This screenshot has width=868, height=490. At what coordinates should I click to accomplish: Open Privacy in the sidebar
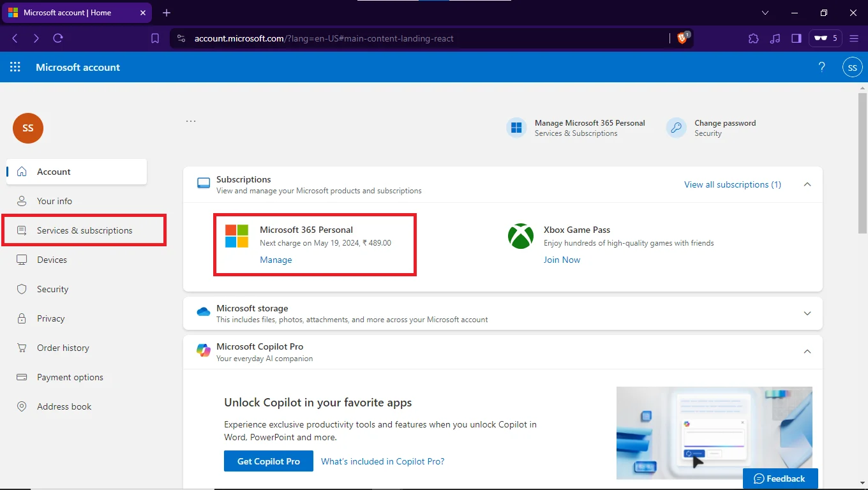77,318
